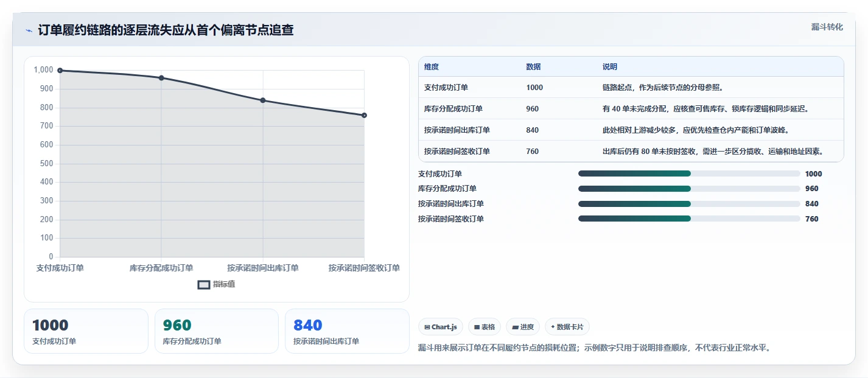Click chart data point at 库存分配成功订单

[161, 78]
